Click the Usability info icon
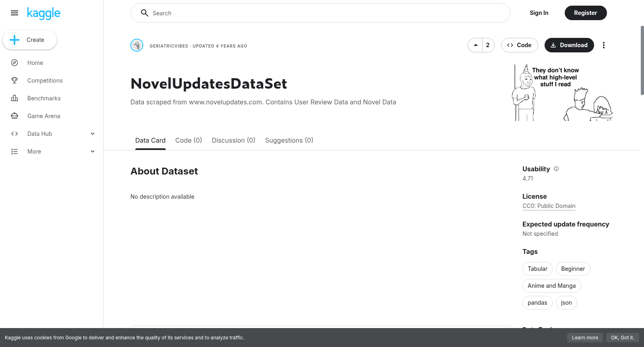This screenshot has width=644, height=347. 556,169
